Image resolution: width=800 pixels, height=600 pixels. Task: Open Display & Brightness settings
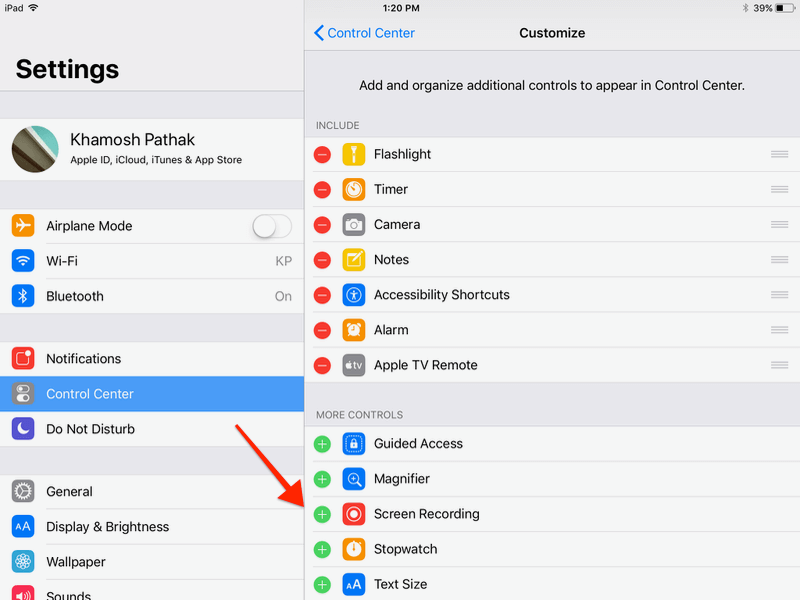pos(151,527)
